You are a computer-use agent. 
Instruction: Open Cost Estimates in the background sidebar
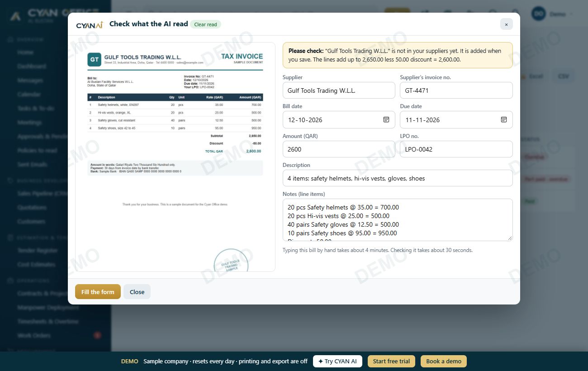click(x=36, y=264)
